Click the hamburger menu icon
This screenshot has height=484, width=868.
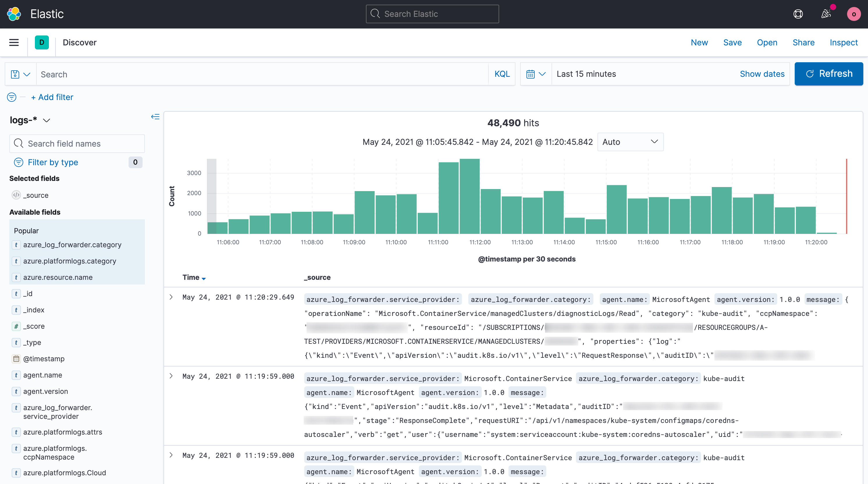(x=14, y=42)
